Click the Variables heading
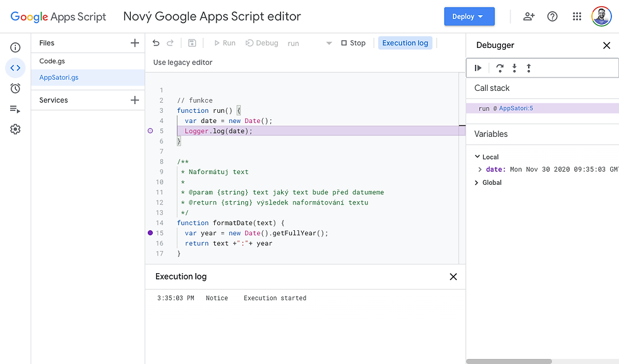 click(x=491, y=134)
